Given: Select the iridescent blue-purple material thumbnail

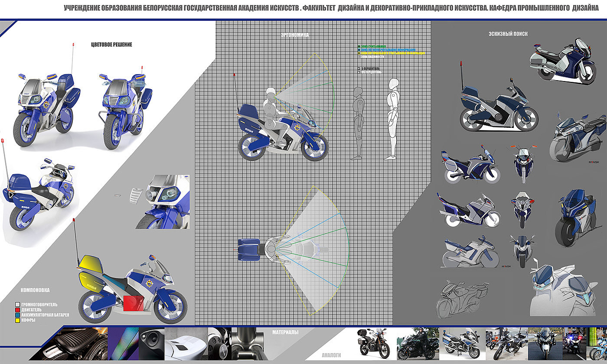Looking at the screenshot, I should click(124, 344).
